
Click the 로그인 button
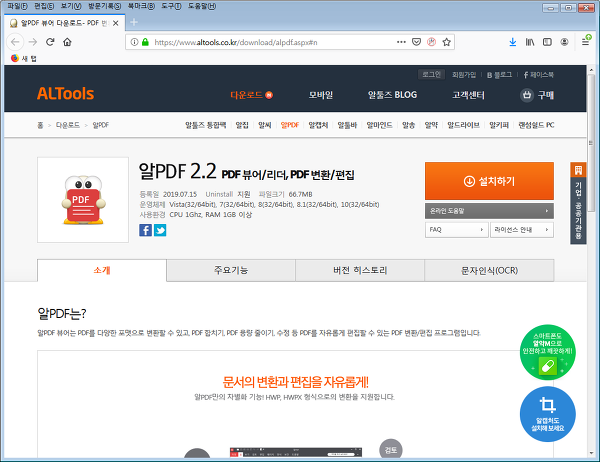click(x=431, y=74)
